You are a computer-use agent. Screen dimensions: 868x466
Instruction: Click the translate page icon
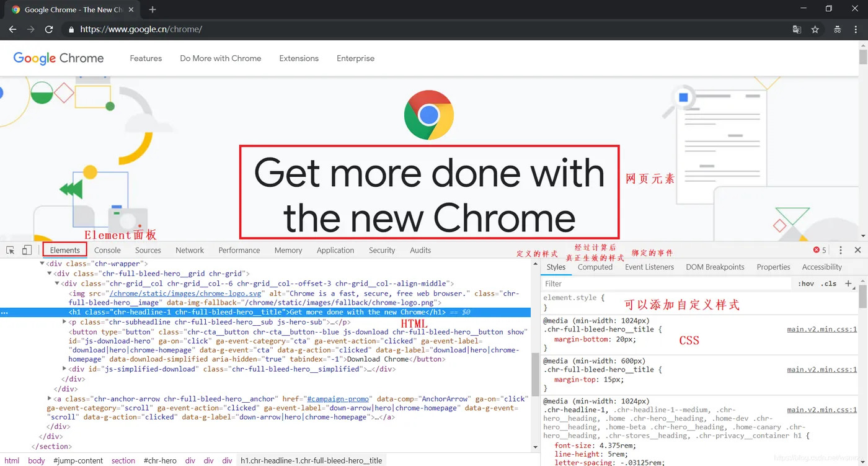click(797, 29)
